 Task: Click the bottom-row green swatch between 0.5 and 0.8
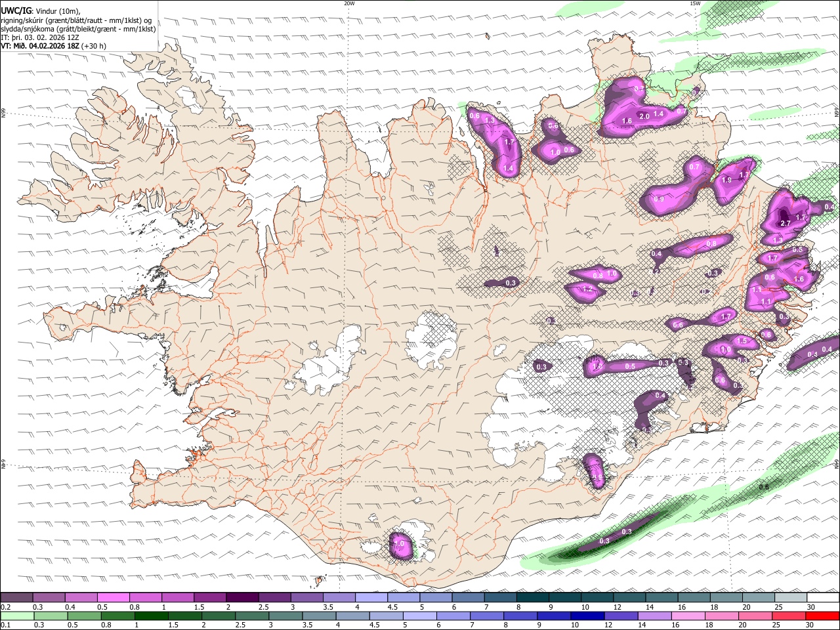pyautogui.click(x=84, y=616)
